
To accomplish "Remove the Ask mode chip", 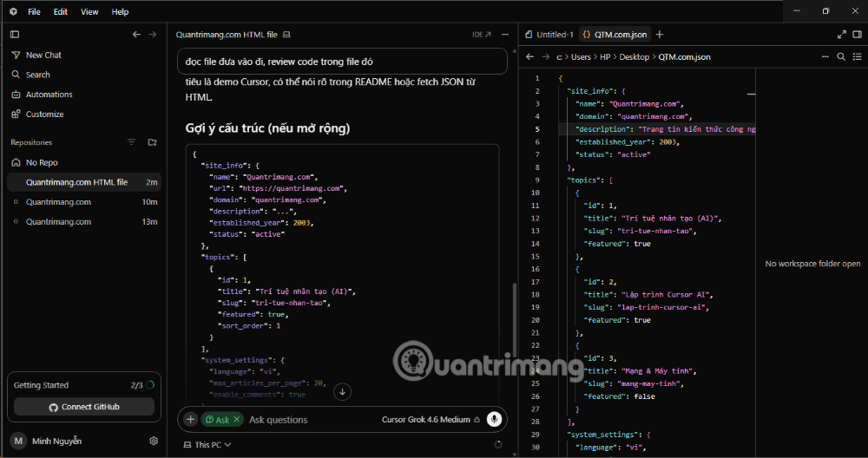I will point(236,419).
